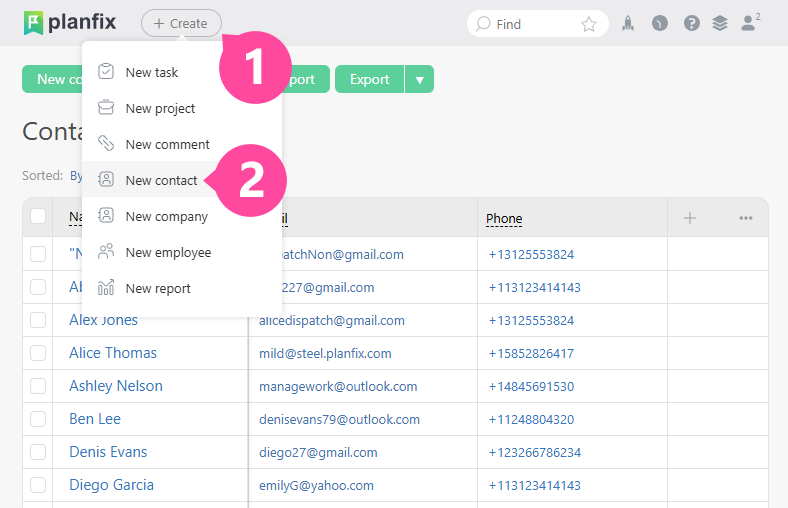Open the rocket icon in header
Viewport: 788px width, 508px height.
(628, 24)
